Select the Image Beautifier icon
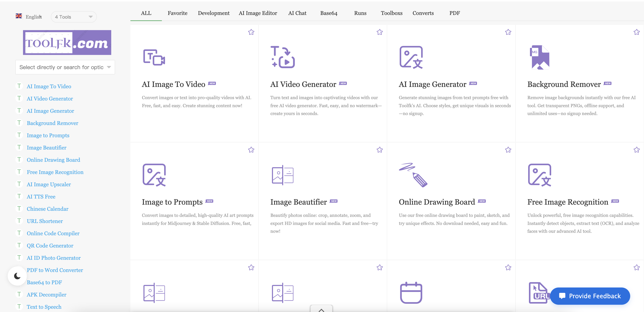Image resolution: width=644 pixels, height=312 pixels. pyautogui.click(x=282, y=175)
